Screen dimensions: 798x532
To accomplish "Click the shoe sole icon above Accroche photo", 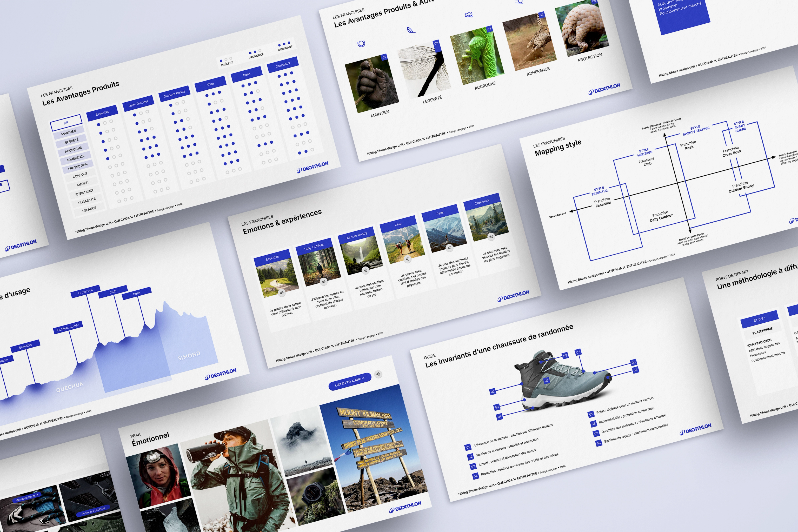I will [469, 15].
